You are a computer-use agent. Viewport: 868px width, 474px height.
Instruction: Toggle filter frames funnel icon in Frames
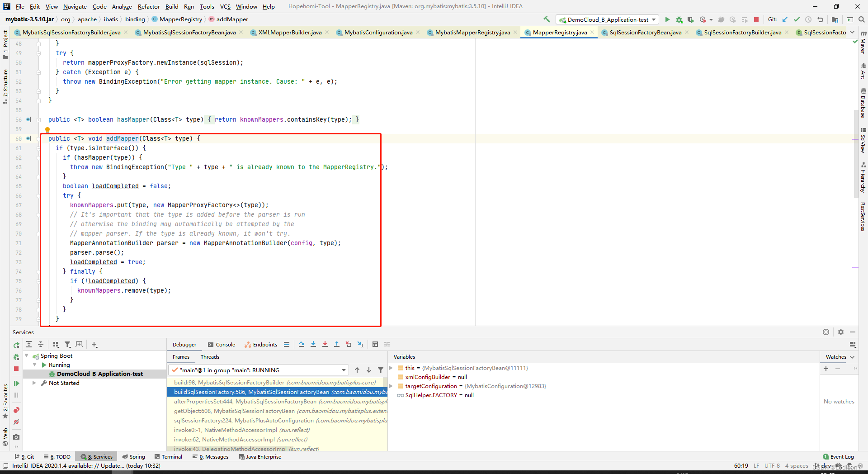coord(381,370)
